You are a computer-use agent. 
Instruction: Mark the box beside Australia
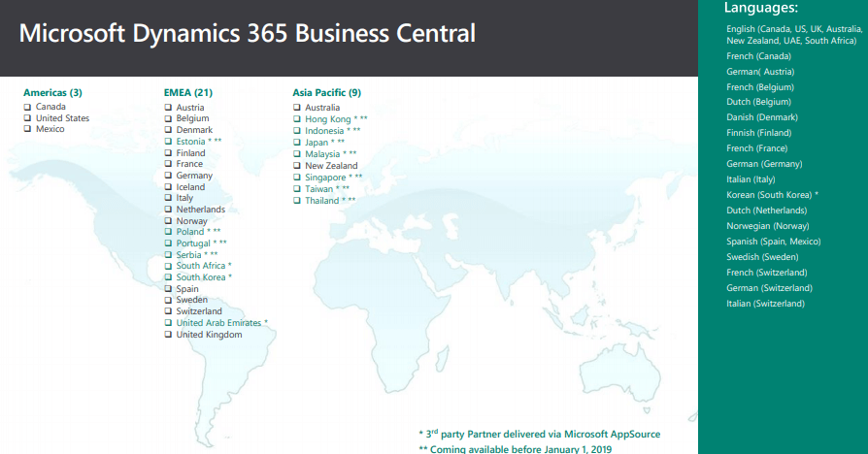297,108
